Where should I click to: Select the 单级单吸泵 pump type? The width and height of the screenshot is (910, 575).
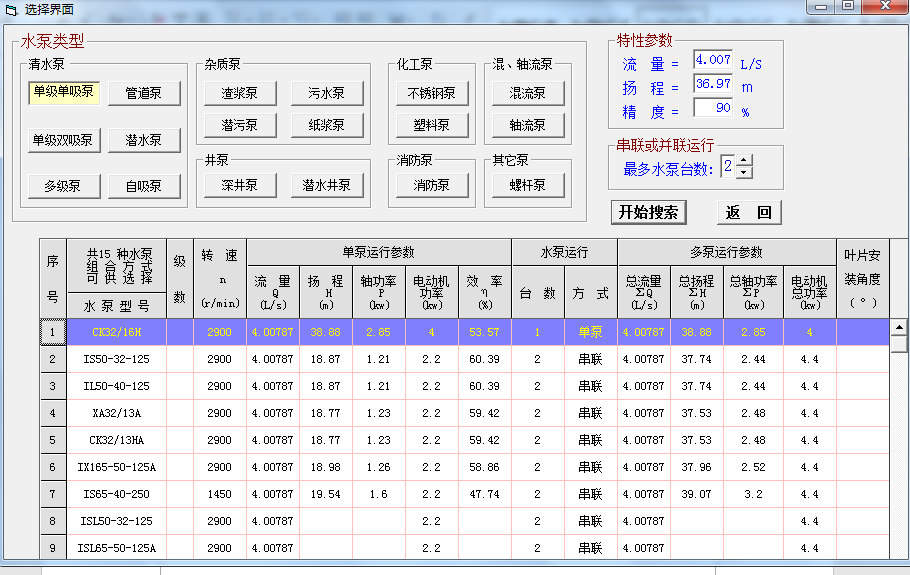click(x=64, y=92)
